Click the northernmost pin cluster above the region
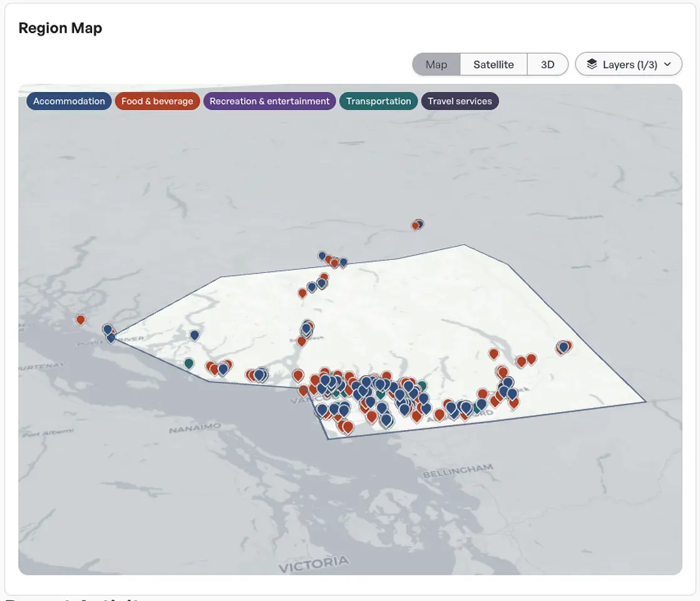Screen dimensions: 700x601 click(x=418, y=225)
